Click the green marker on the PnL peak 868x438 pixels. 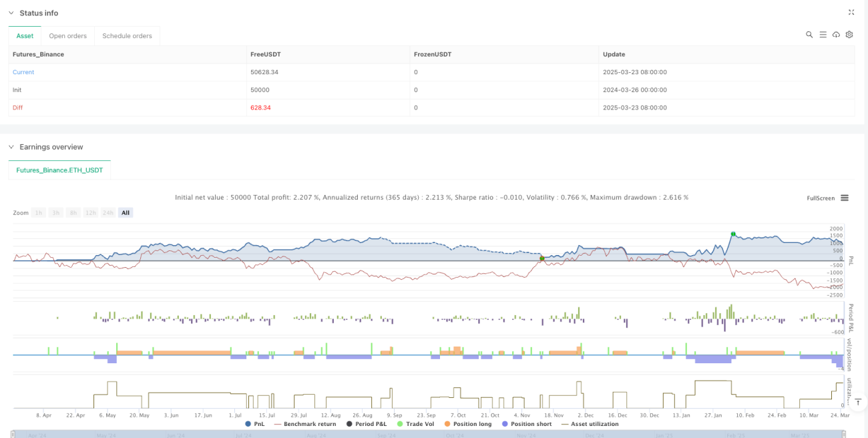[733, 234]
